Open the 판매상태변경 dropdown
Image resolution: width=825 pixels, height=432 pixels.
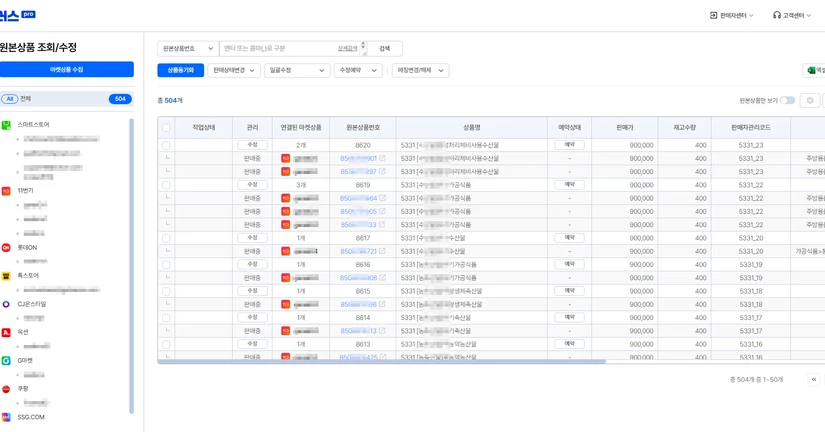[234, 71]
